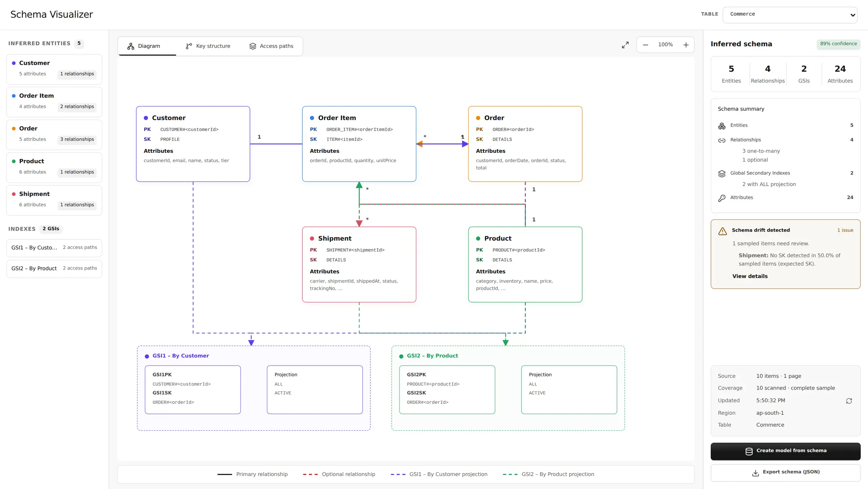Switch to the Access paths tab
Image resolution: width=868 pixels, height=489 pixels.
(x=271, y=46)
